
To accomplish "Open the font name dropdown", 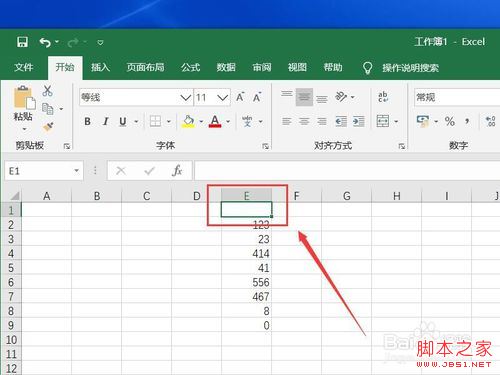I will [185, 98].
